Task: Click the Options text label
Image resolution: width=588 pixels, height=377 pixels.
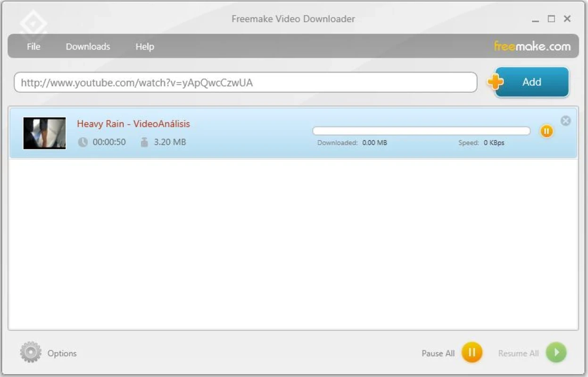Action: [x=62, y=353]
